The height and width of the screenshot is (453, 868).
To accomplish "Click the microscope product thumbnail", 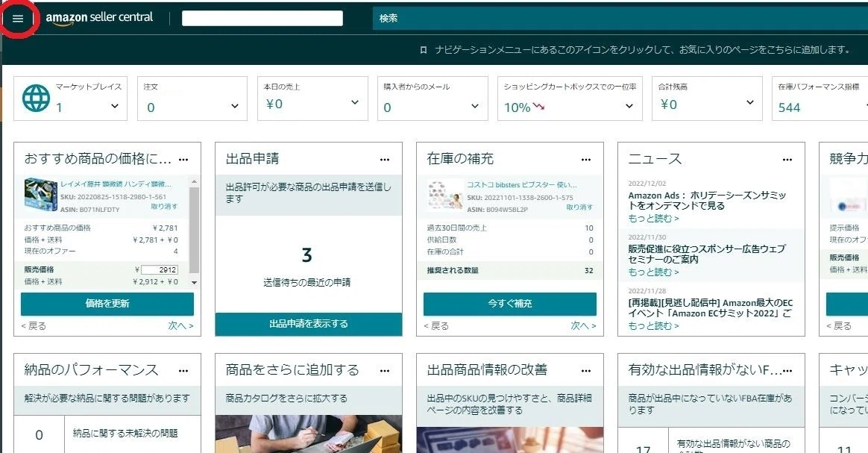I will point(41,195).
